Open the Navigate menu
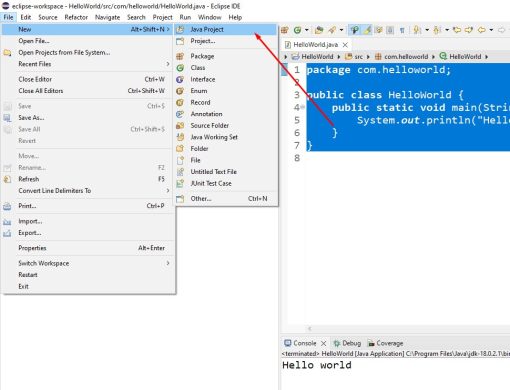This screenshot has height=390, width=510. click(107, 17)
